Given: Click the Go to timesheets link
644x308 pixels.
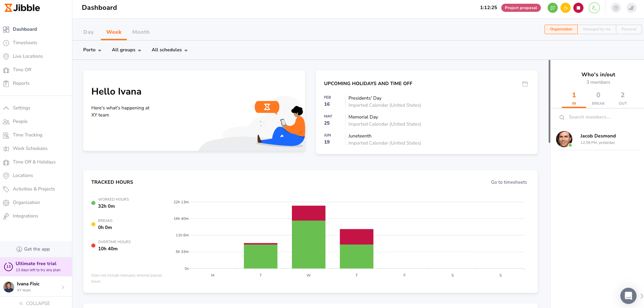Looking at the screenshot, I should [509, 182].
